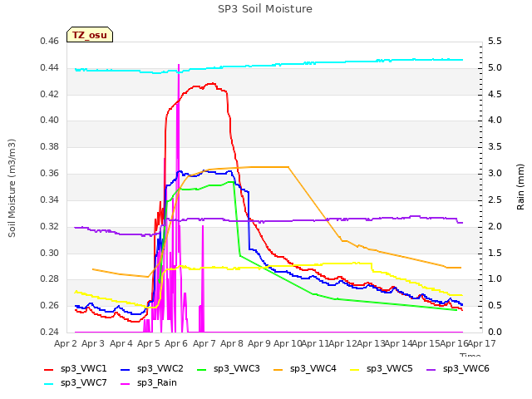Click the 0.40 soil moisture tick value

[x=50, y=120]
